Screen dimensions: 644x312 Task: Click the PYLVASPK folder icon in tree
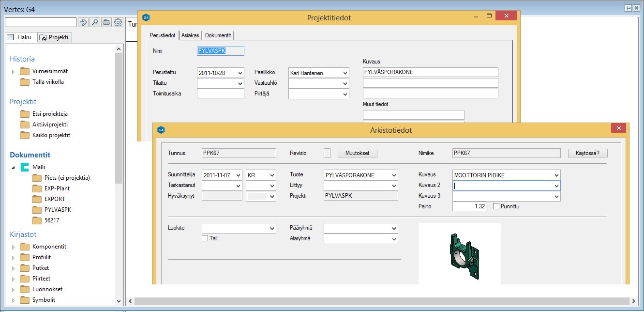tap(36, 210)
